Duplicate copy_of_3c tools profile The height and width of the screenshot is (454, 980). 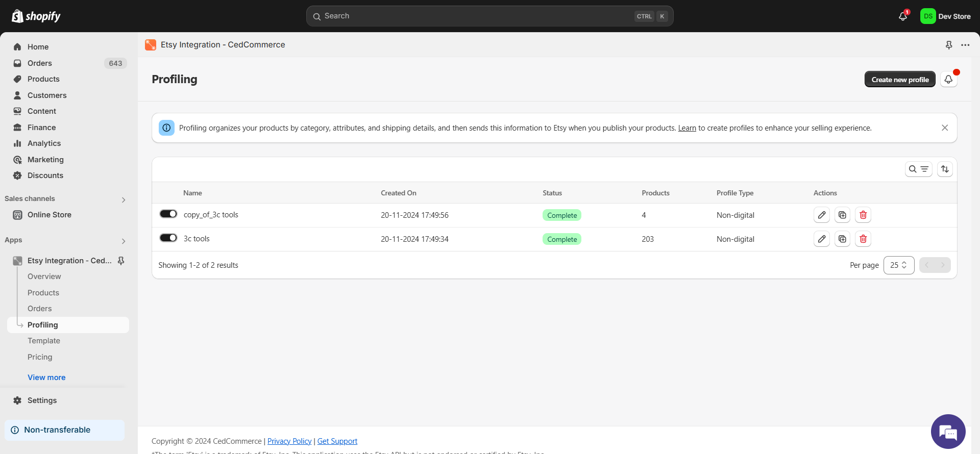click(x=842, y=215)
